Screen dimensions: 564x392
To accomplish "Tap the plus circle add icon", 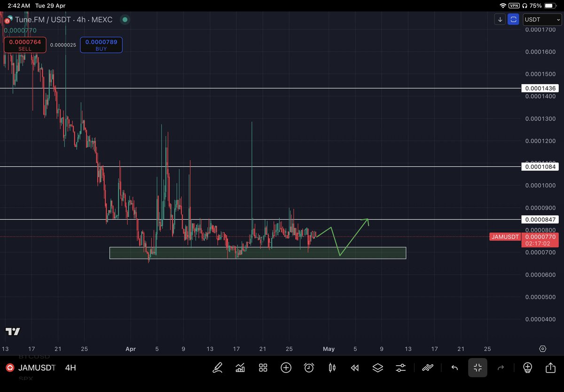I will click(x=286, y=368).
